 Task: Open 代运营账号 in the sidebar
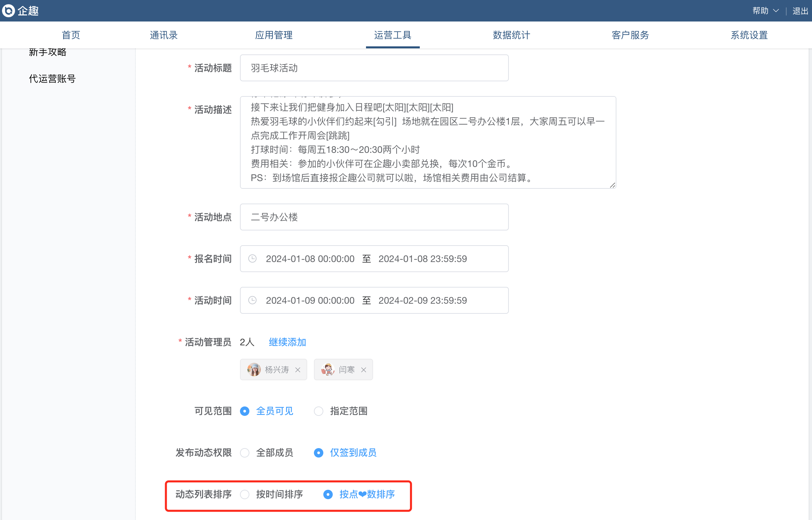coord(52,79)
